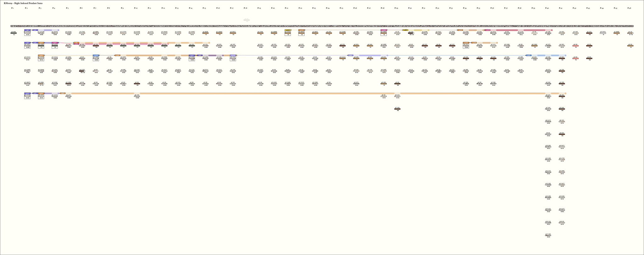Click the pink PK pendant p2 in column 42
Screen dimensions: 644x255
(575, 46)
